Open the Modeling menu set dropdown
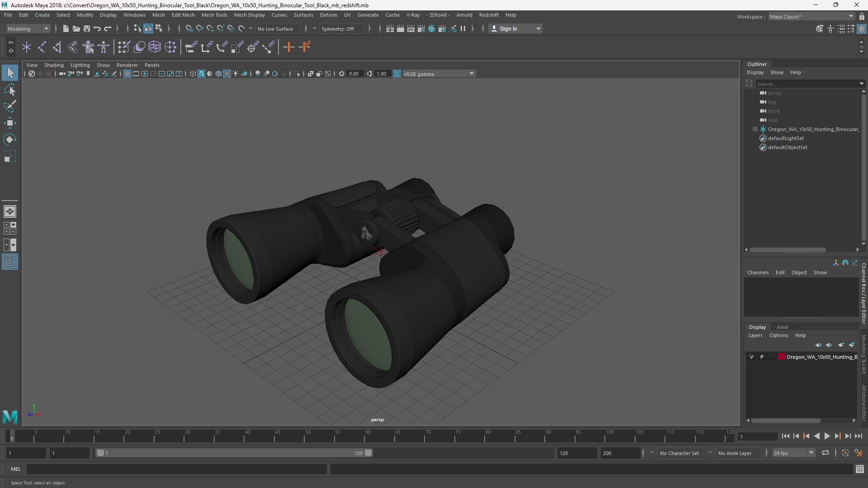The width and height of the screenshot is (868, 488). [28, 28]
